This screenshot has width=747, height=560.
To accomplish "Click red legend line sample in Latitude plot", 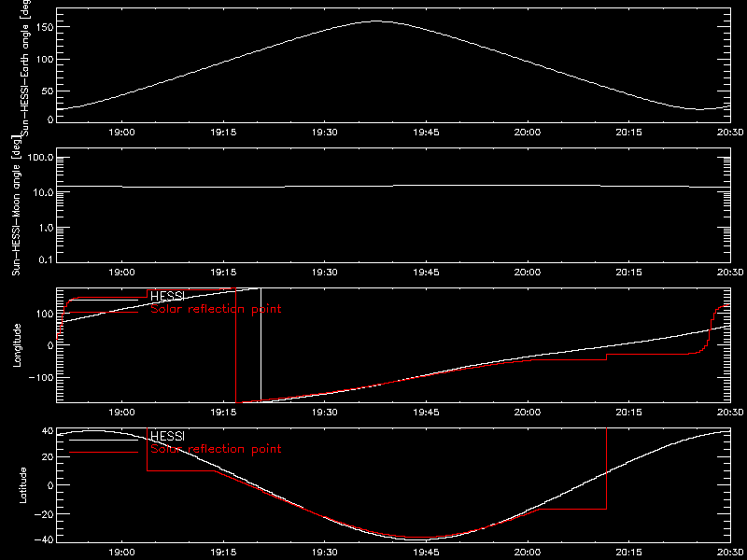I will (104, 452).
